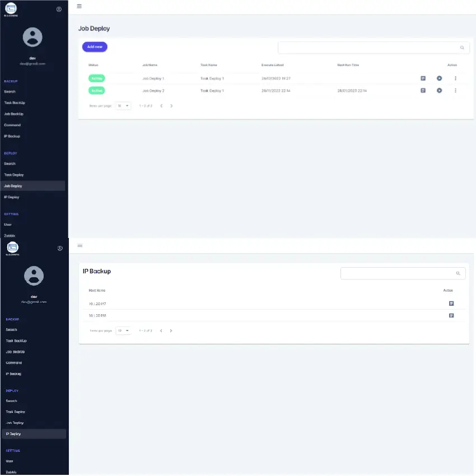Screen dimensions: 476x476
Task: Click the Job Deploy 1 job name
Action: [x=153, y=79]
